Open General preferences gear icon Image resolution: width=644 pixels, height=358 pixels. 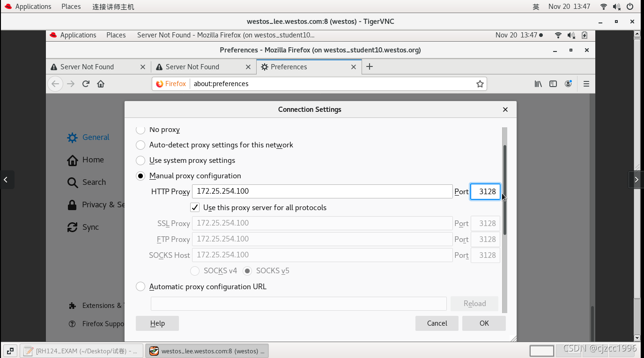pyautogui.click(x=72, y=137)
